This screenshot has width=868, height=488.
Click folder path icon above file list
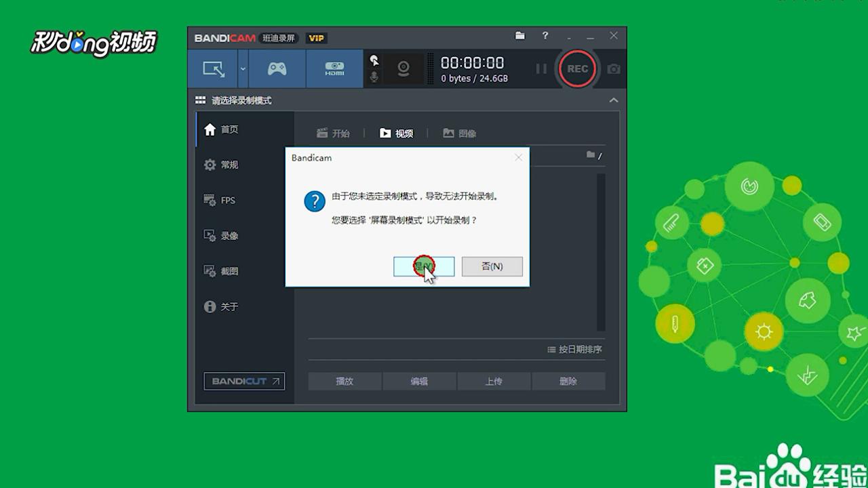[x=591, y=155]
